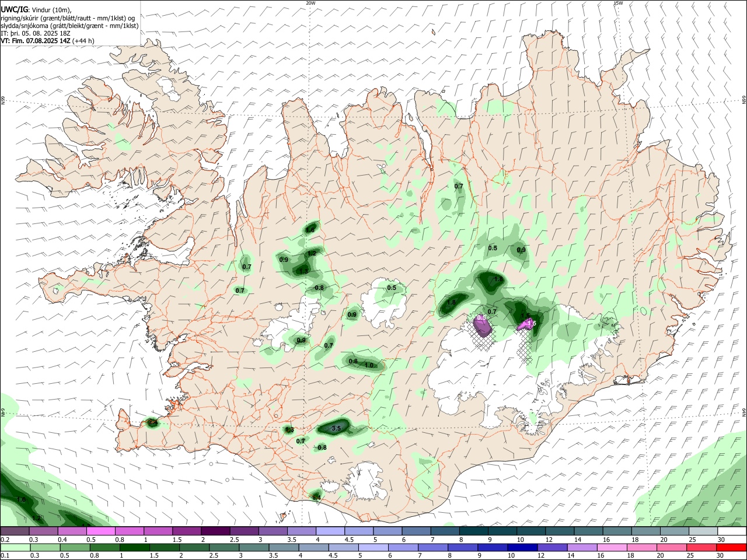The image size is (747, 560).
Task: Select the lavender 4 swatch in snow legend
Action: point(330,531)
